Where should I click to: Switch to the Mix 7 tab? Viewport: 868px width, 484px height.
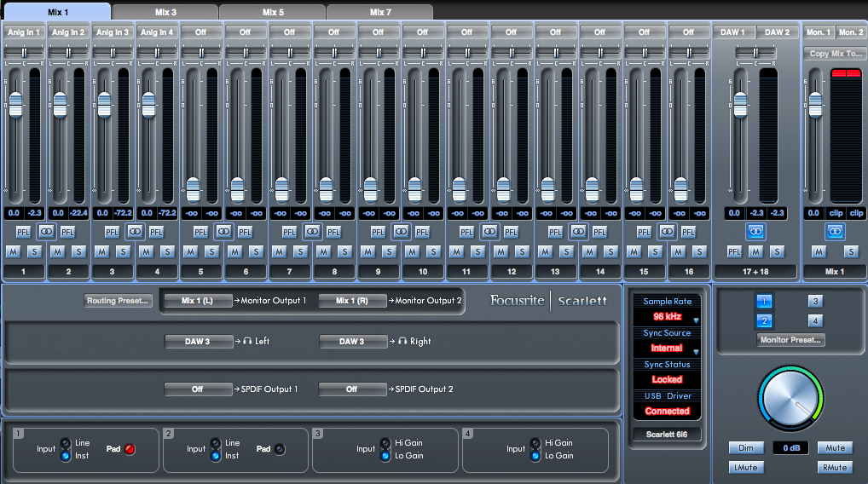(380, 12)
